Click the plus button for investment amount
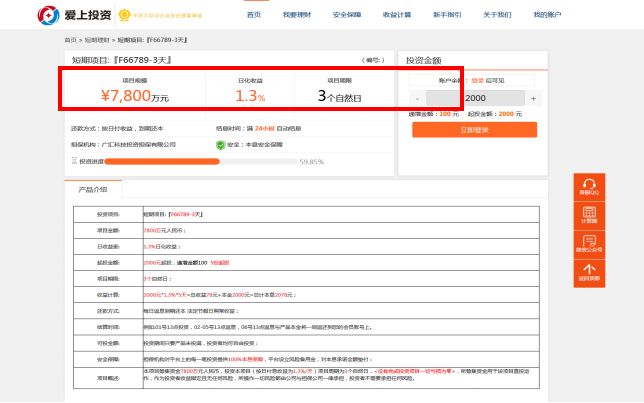 [533, 99]
